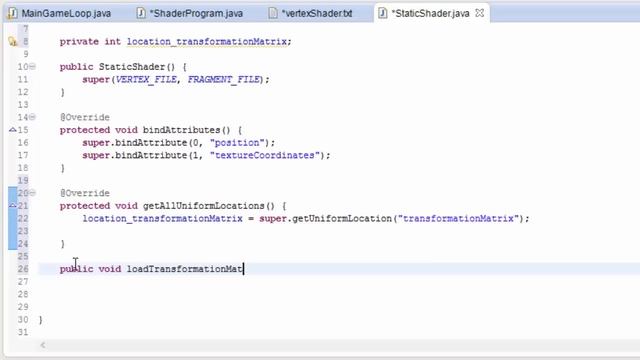Click the warning marker on line 8

13,41
